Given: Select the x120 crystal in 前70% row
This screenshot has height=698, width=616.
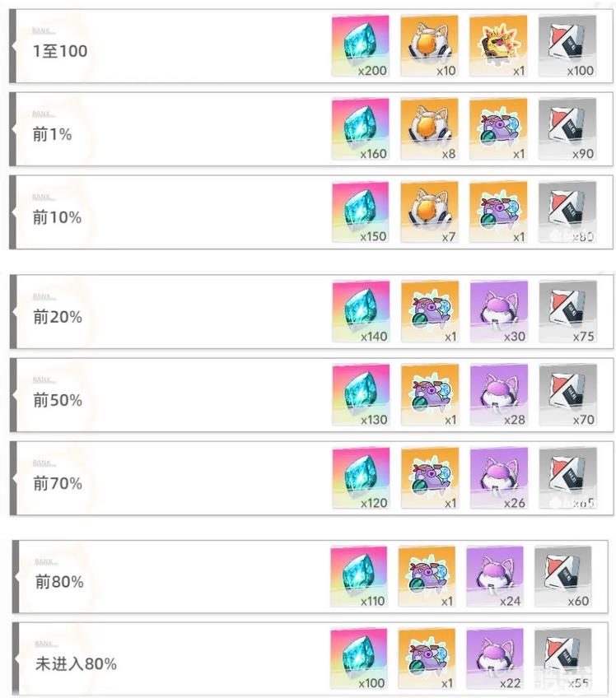Looking at the screenshot, I should click(362, 478).
